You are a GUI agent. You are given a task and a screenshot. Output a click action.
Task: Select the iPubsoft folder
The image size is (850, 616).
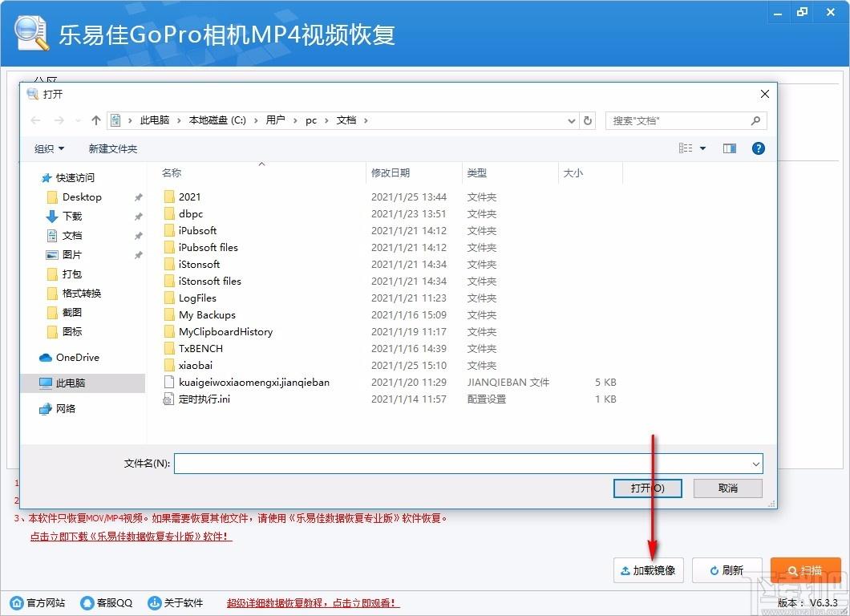coord(190,230)
